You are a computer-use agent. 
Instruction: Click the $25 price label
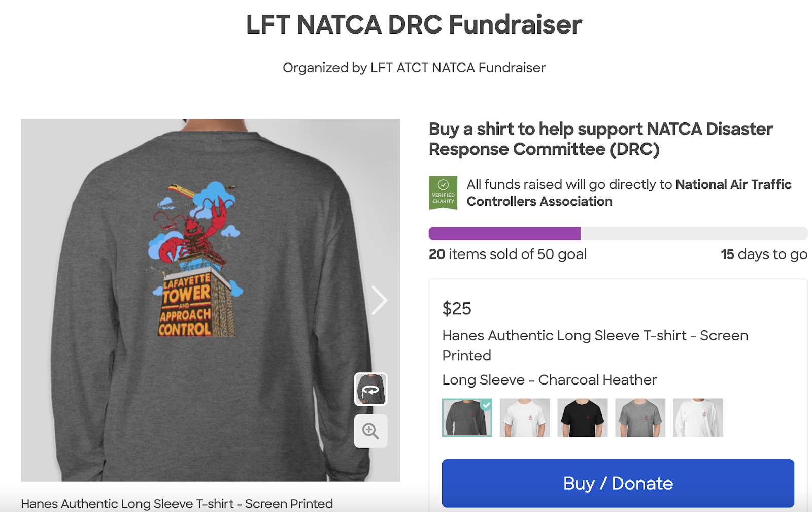(x=457, y=308)
